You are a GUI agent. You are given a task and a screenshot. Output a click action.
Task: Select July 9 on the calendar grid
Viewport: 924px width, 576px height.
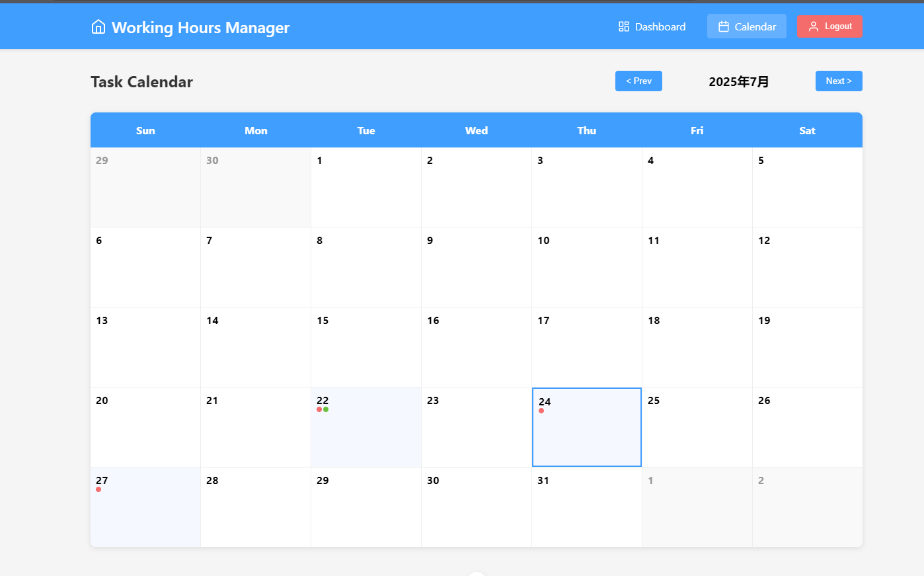coord(477,267)
